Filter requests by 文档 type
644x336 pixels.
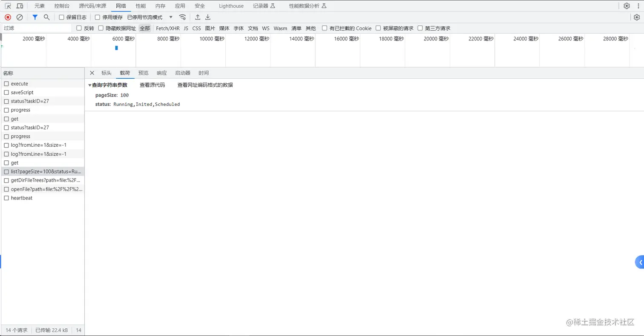253,28
